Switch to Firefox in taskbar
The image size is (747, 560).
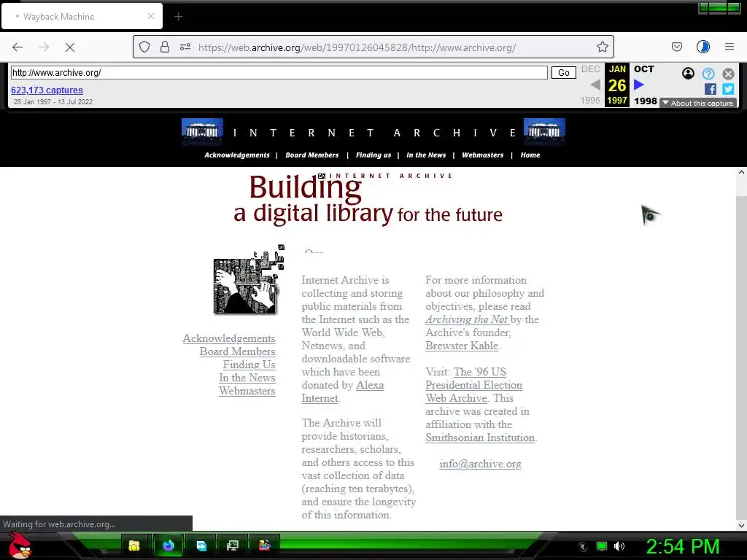pyautogui.click(x=169, y=545)
